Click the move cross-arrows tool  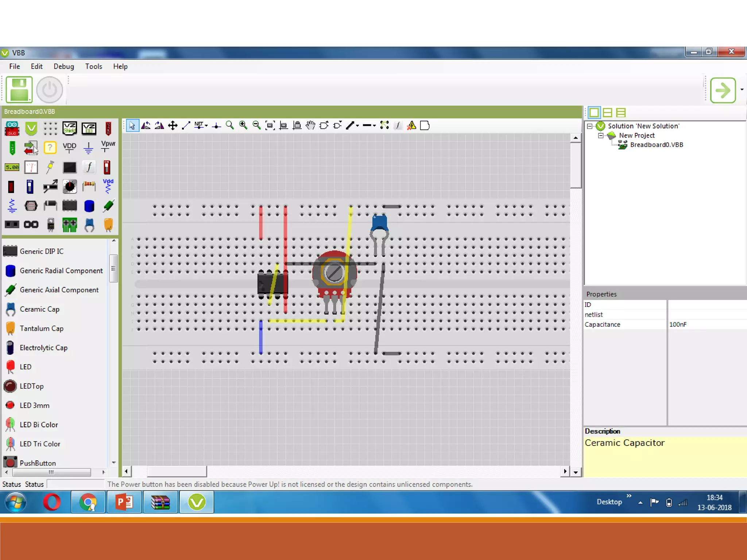pos(173,126)
